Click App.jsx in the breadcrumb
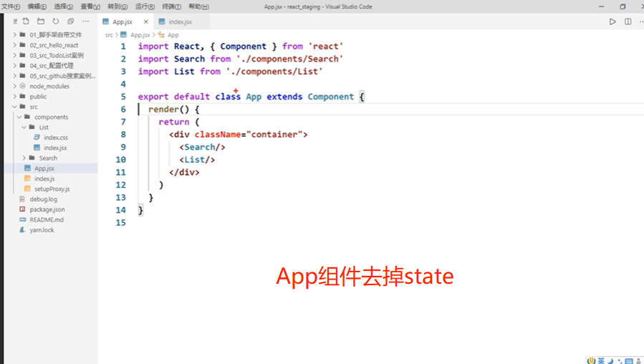 click(x=140, y=35)
